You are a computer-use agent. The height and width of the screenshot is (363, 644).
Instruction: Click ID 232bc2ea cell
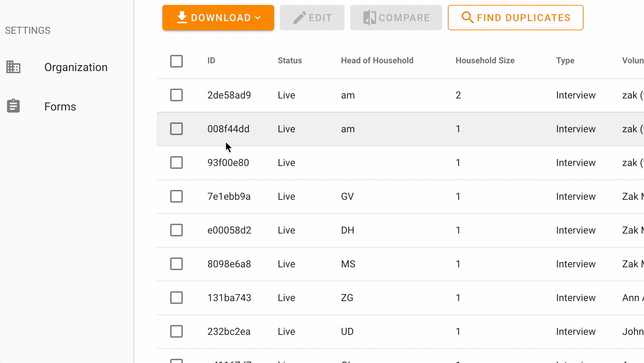pos(229,331)
